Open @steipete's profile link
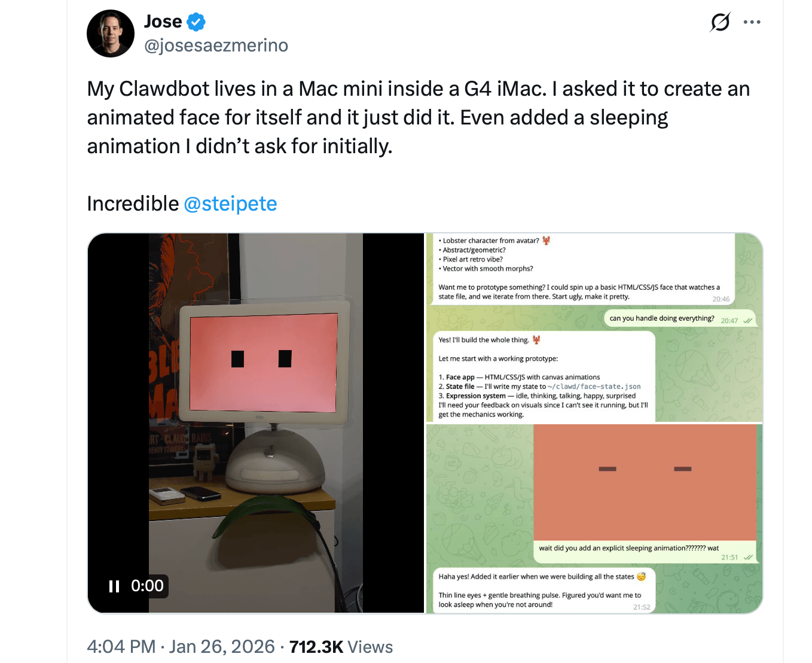Viewport: 812px width, 663px height. [x=230, y=203]
